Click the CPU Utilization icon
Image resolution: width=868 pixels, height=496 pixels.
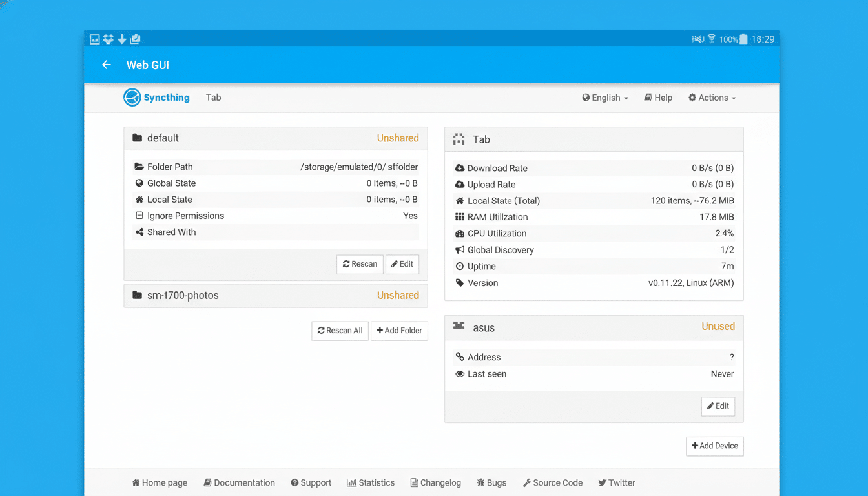tap(459, 233)
